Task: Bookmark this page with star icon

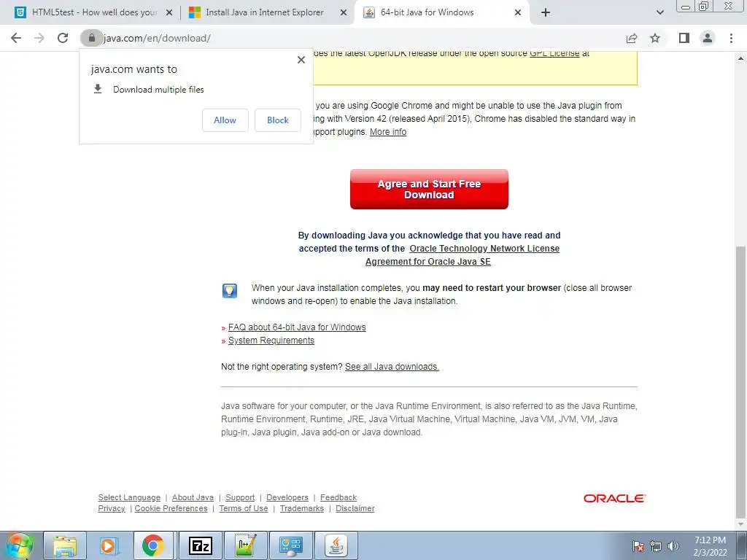Action: pyautogui.click(x=655, y=38)
